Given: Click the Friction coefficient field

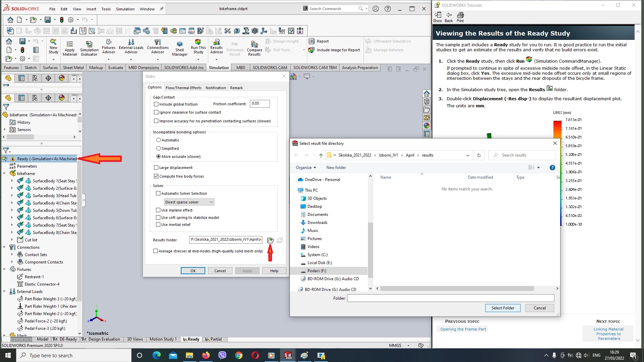Looking at the screenshot, I should pos(260,104).
